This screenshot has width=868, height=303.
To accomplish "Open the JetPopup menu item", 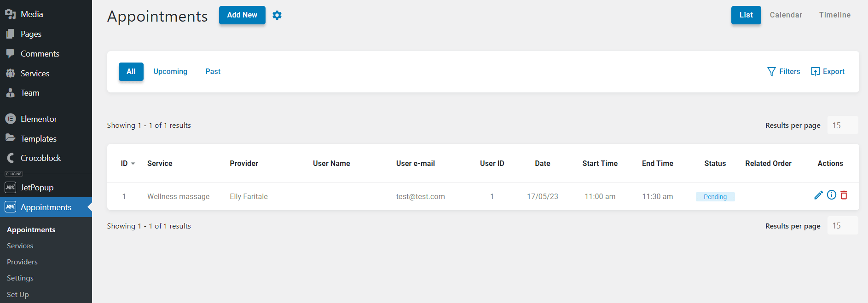I will (x=46, y=188).
